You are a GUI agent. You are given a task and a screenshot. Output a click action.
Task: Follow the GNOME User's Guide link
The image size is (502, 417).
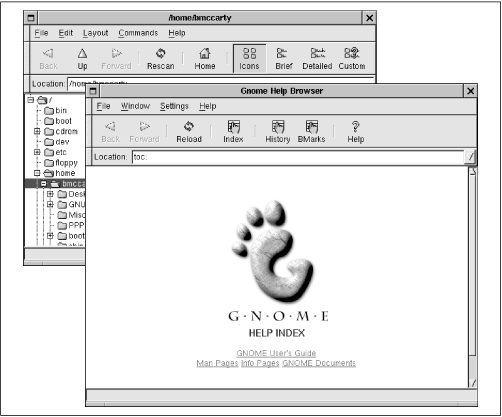(x=276, y=353)
